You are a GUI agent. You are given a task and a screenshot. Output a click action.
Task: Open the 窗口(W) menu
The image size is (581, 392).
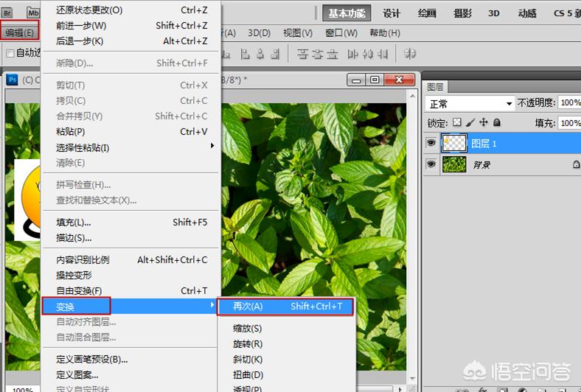coord(341,33)
